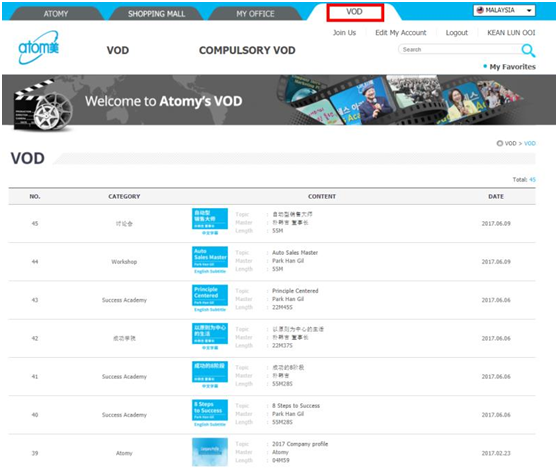This screenshot has height=474, width=558.
Task: Switch to the SHOPPING MALL tab
Action: pyautogui.click(x=156, y=14)
